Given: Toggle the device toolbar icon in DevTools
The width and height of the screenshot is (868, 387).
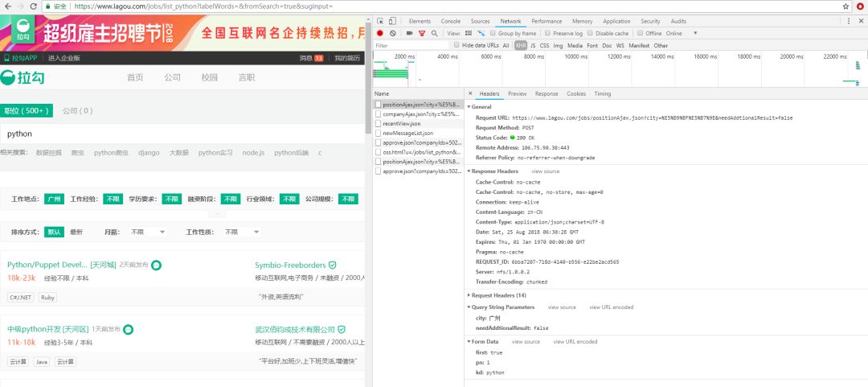Looking at the screenshot, I should 392,21.
